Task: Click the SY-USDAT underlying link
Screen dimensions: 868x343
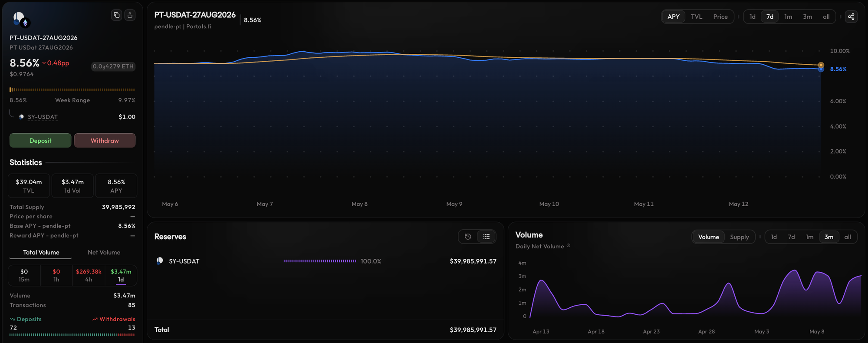Action: (x=43, y=117)
